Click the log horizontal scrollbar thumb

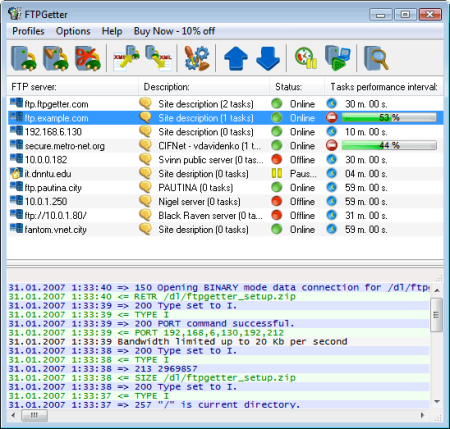(34, 415)
